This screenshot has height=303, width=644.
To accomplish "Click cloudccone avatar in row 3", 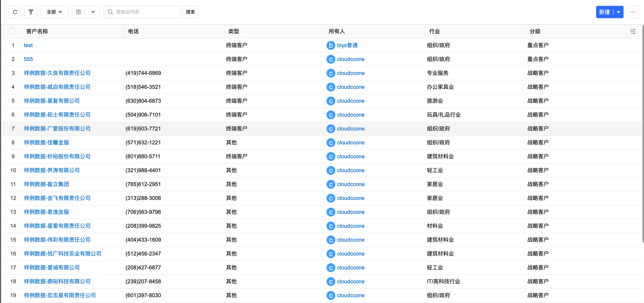I will pyautogui.click(x=331, y=73).
